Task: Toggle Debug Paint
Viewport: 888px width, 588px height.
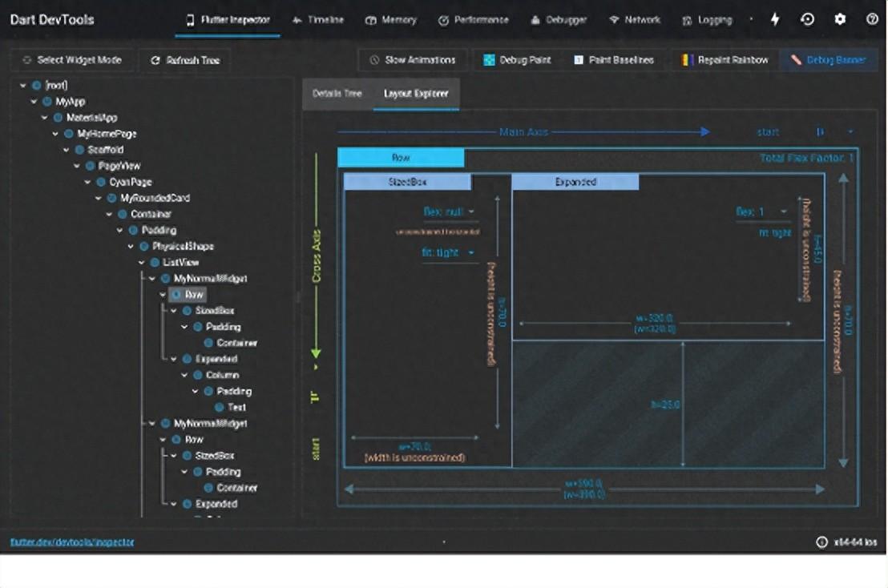Action: 517,60
